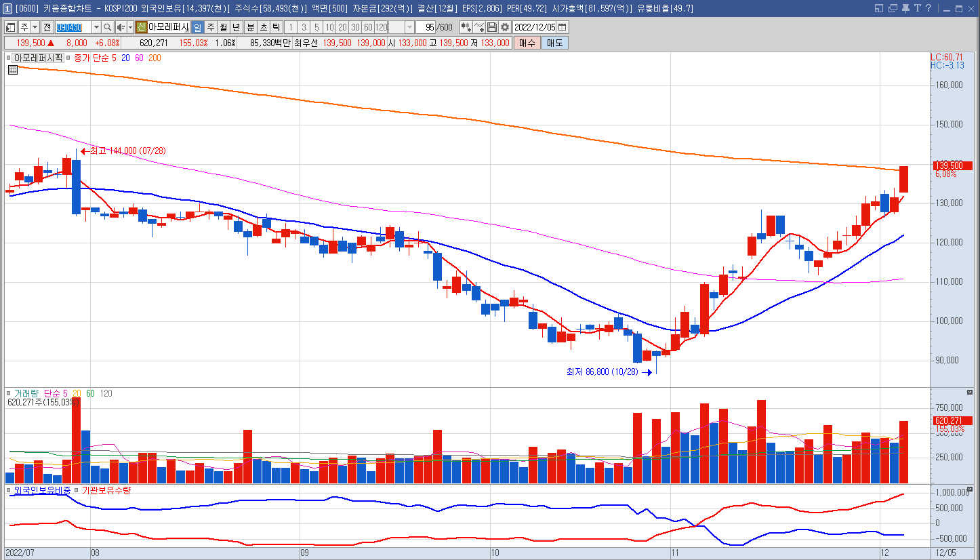The image size is (980, 560).
Task: Select the 주 weekly period toggle
Action: [210, 27]
